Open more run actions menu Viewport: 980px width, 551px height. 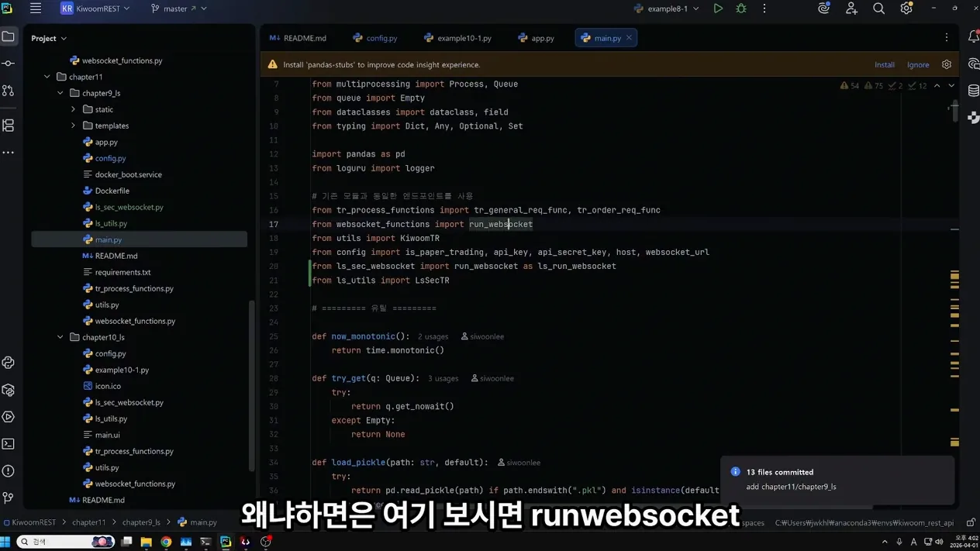764,9
